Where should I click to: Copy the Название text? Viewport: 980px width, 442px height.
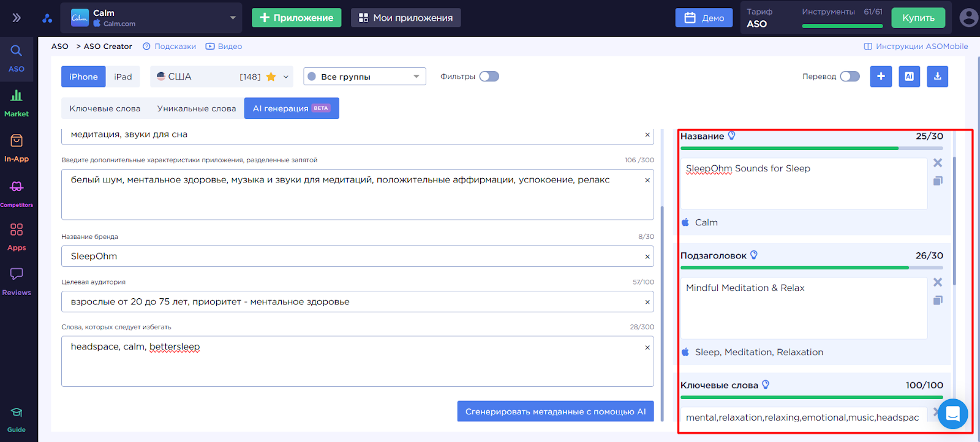click(x=937, y=181)
